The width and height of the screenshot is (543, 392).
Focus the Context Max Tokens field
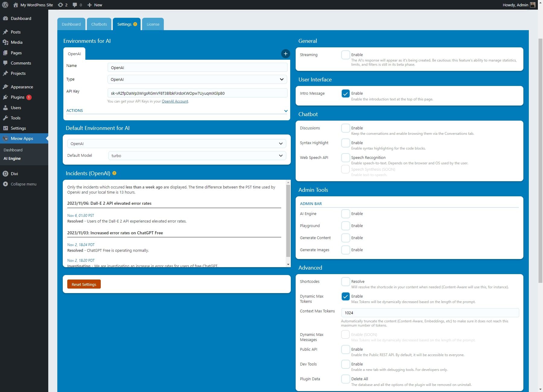[430, 313]
